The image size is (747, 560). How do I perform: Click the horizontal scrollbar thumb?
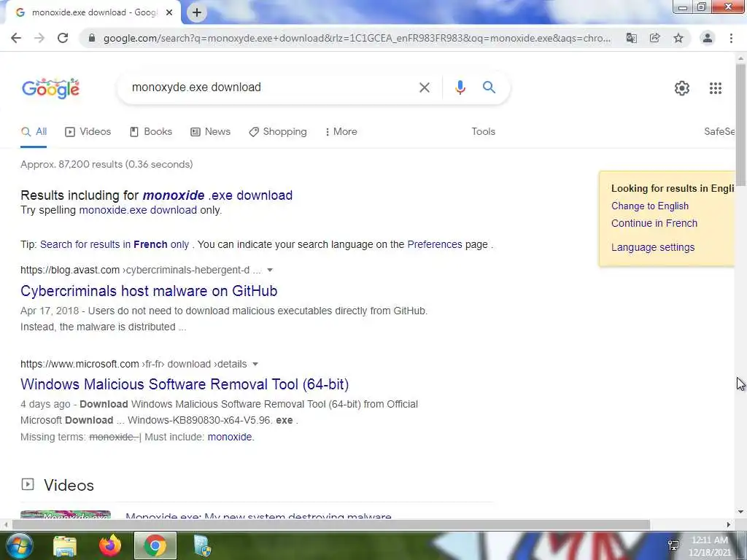331,525
